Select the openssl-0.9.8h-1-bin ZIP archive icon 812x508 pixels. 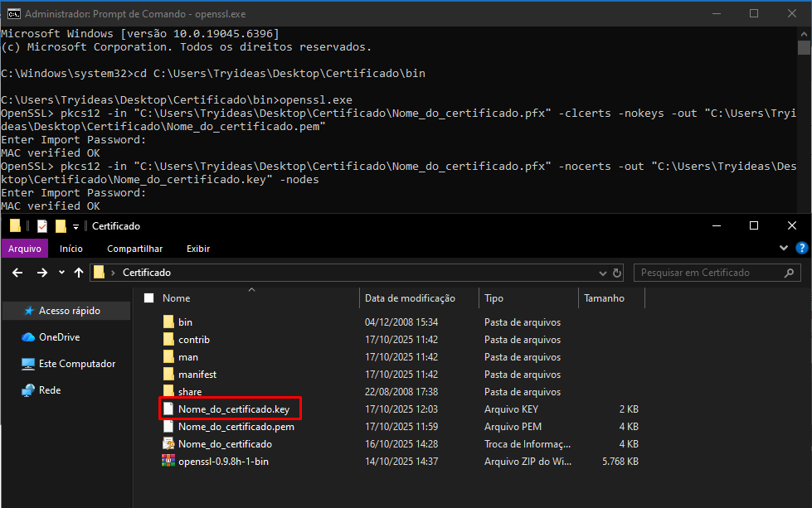coord(168,462)
